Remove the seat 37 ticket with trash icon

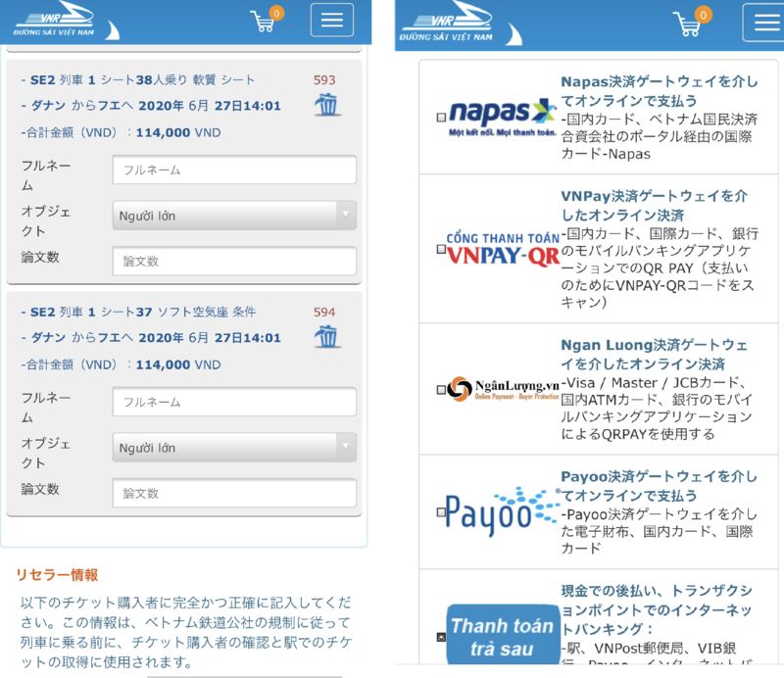pyautogui.click(x=327, y=337)
